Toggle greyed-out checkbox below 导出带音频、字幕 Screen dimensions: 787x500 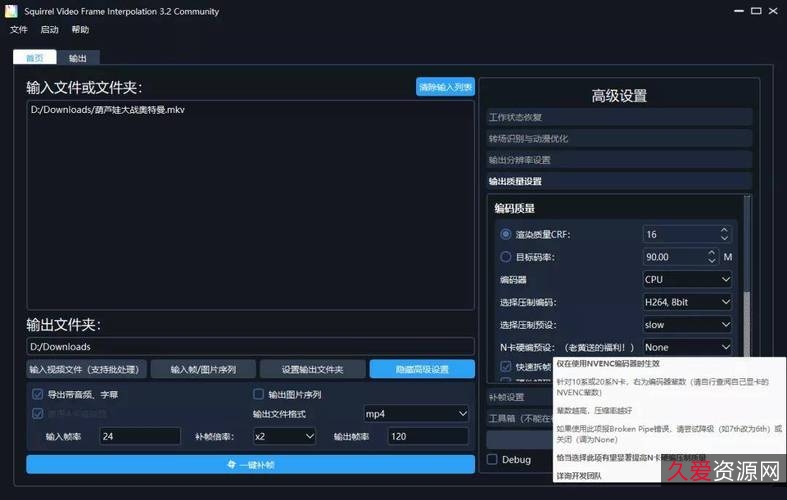tap(37, 414)
